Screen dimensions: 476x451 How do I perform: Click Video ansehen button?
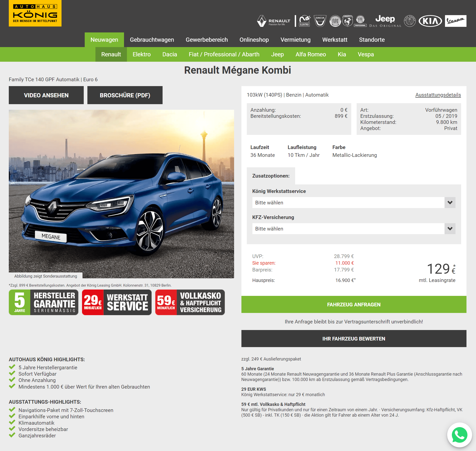[x=46, y=95]
